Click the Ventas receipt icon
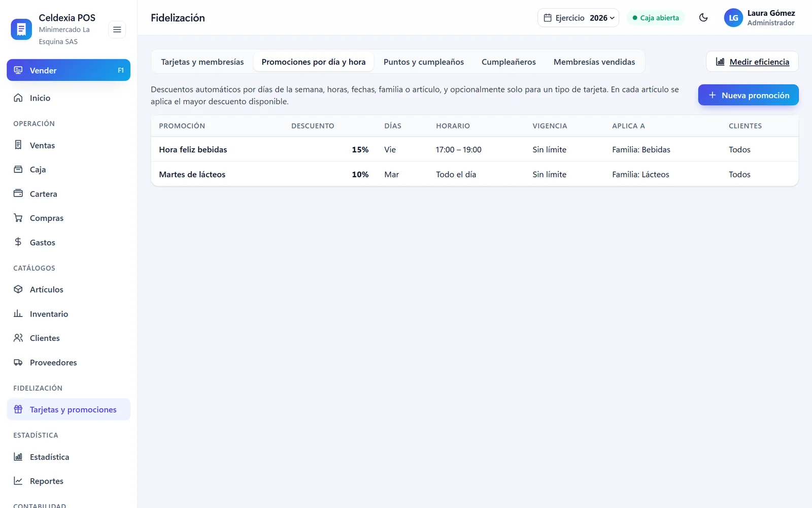 pyautogui.click(x=18, y=145)
